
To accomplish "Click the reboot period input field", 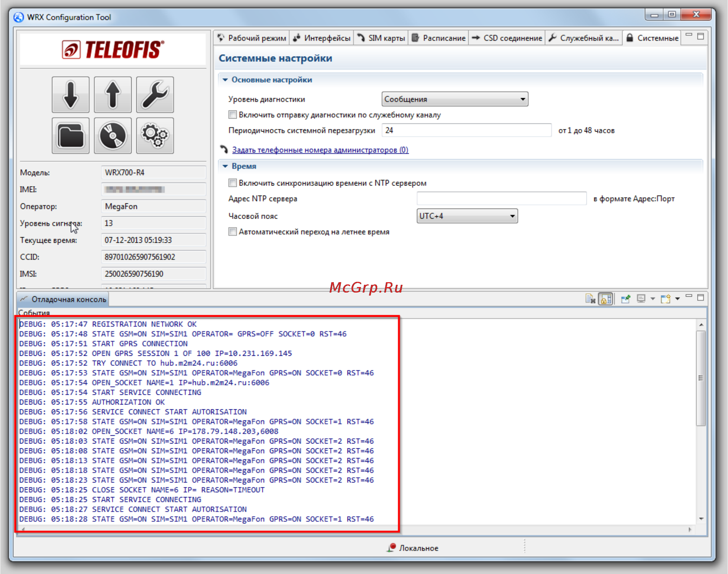I will point(467,130).
